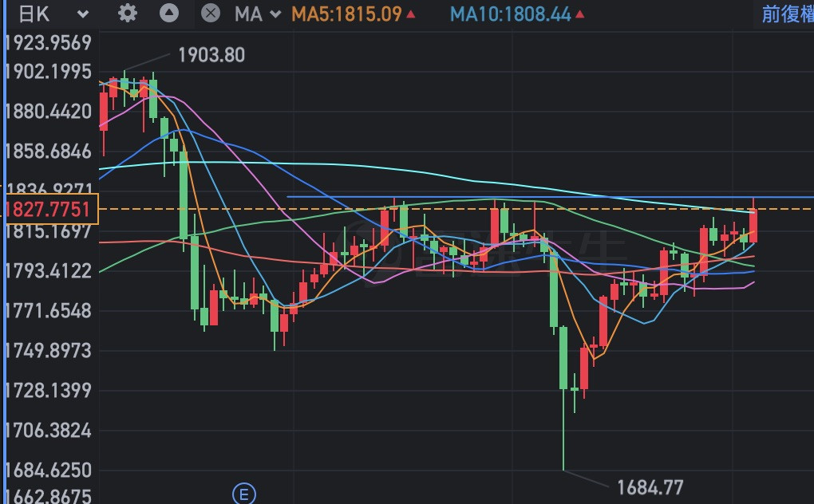Viewport: 814px width, 504px height.
Task: Click the 1902.1995 axis price label
Action: click(49, 72)
